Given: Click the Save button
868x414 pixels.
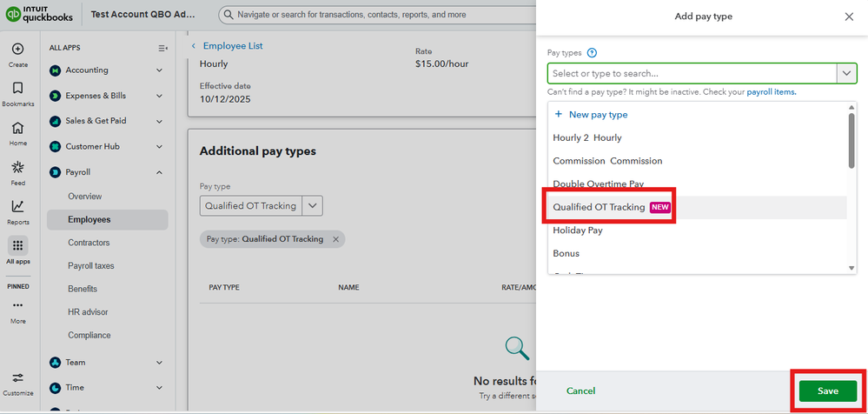Looking at the screenshot, I should (x=827, y=391).
